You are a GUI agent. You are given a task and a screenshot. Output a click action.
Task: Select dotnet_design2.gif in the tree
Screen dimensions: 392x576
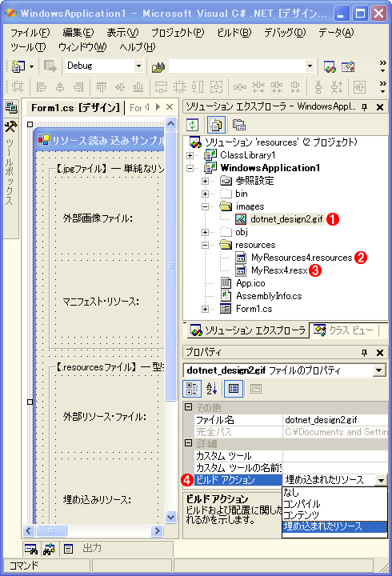286,219
